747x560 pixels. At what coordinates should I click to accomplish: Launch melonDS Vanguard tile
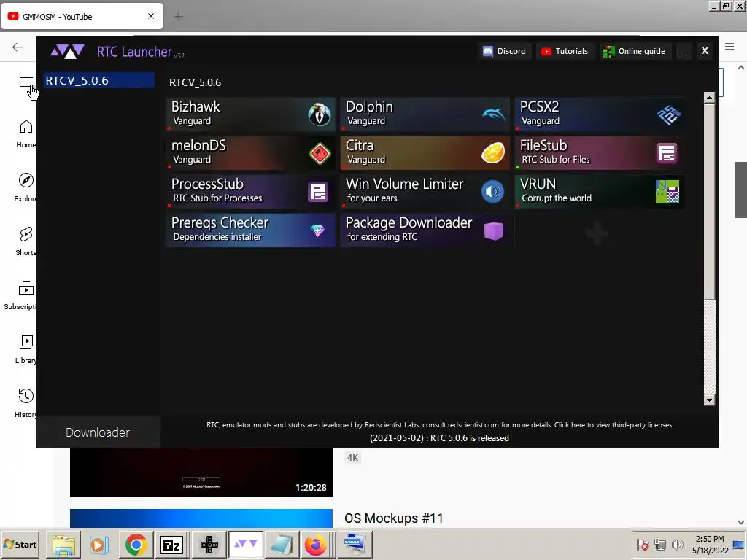[251, 153]
